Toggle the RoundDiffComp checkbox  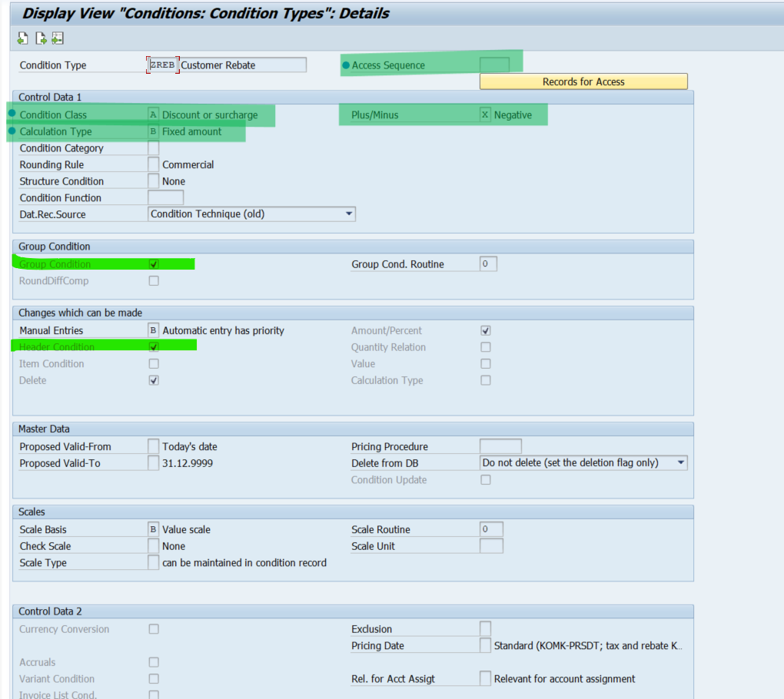(154, 281)
